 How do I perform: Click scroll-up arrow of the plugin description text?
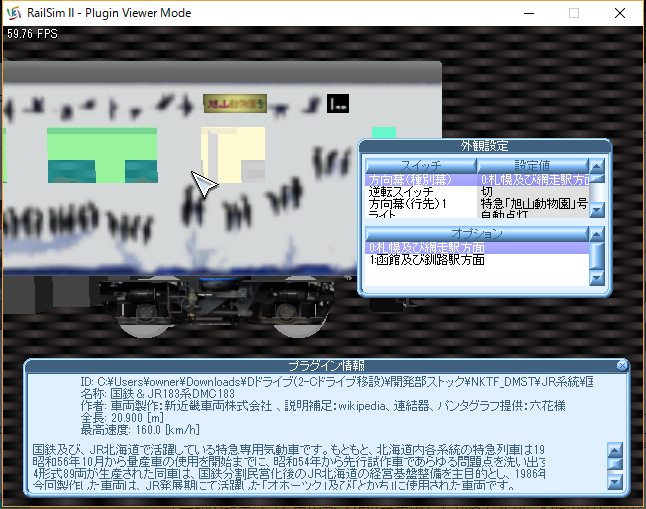click(x=615, y=450)
